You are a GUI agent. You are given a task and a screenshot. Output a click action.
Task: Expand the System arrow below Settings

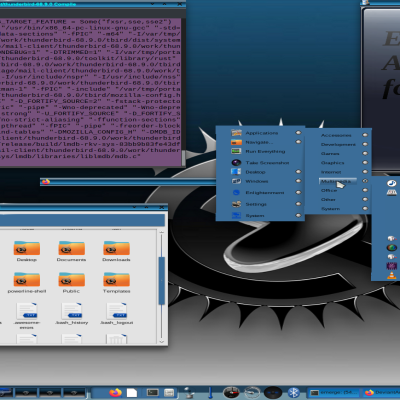tap(298, 215)
